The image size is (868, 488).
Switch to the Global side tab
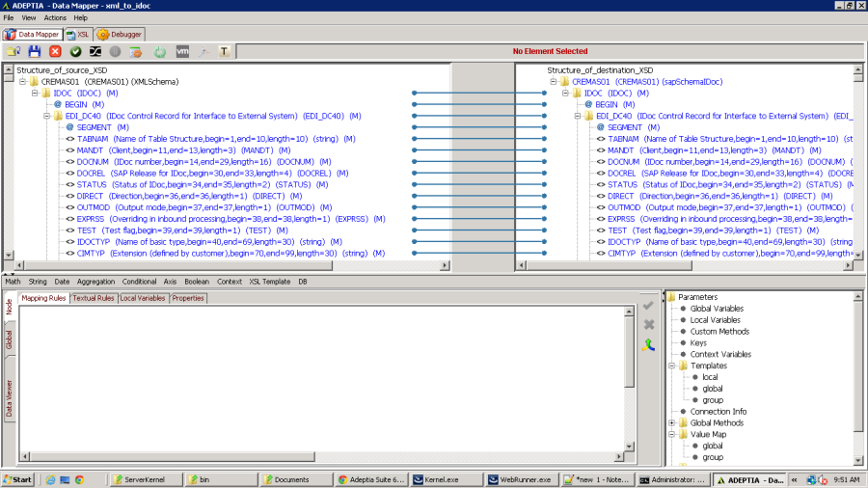(x=9, y=339)
